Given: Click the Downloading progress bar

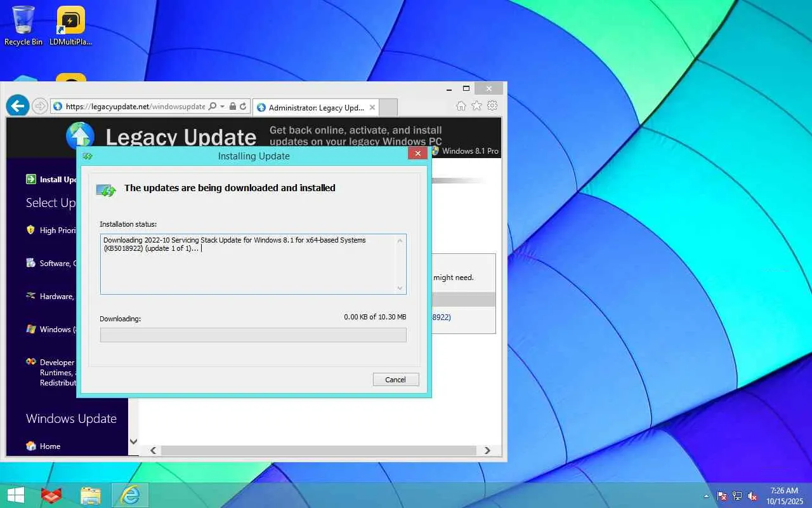Looking at the screenshot, I should tap(253, 335).
